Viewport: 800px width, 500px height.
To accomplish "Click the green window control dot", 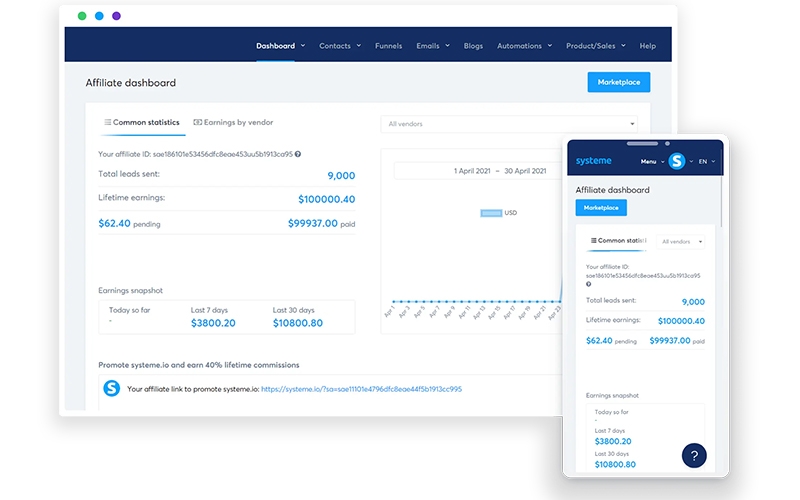I will pos(82,16).
